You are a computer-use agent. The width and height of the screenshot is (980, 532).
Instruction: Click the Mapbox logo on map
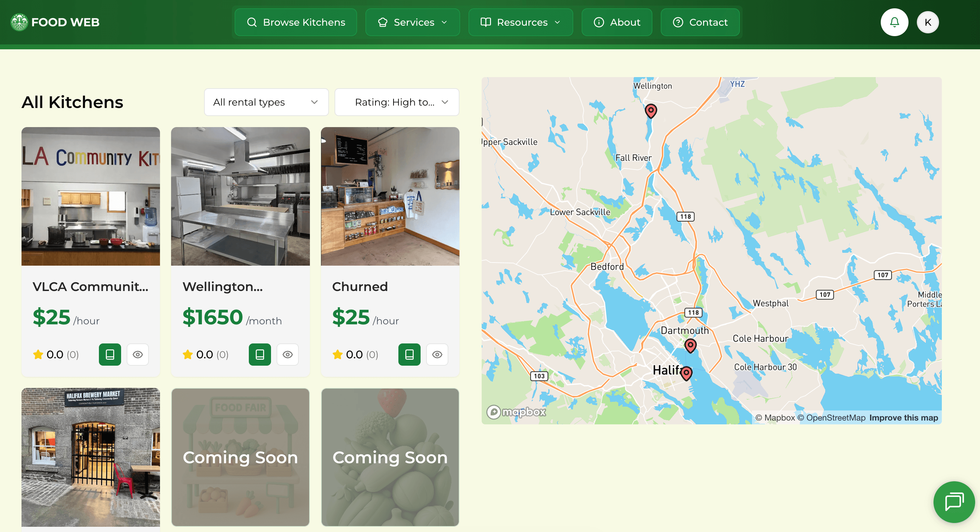coord(516,412)
